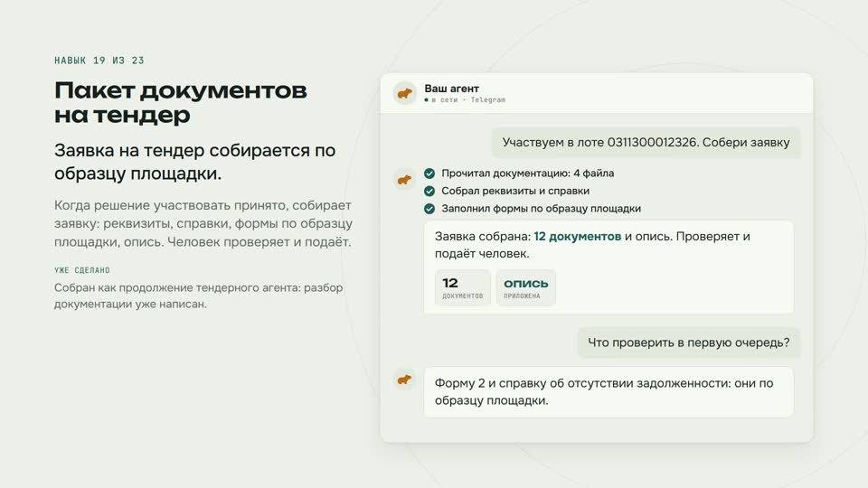Click paragraph starting 'Когда решение участвовать принято'

tap(203, 223)
